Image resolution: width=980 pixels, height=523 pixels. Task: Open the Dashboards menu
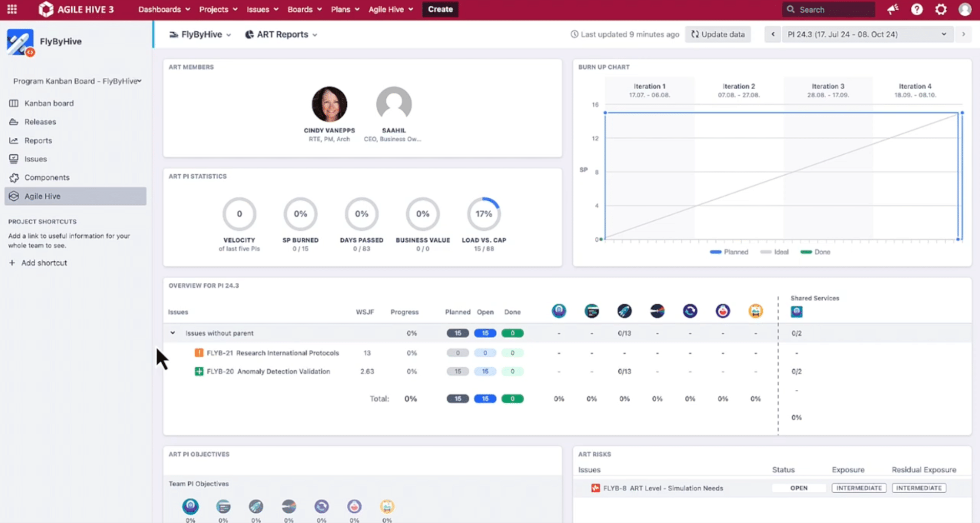point(164,9)
